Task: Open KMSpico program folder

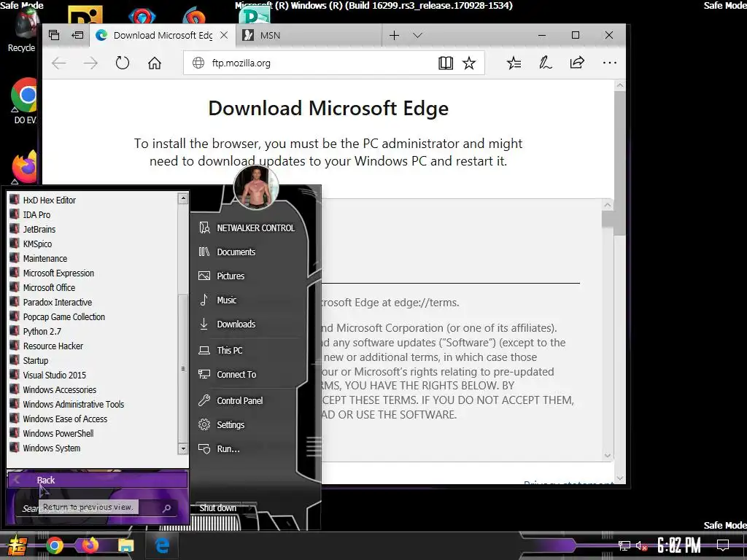Action: click(37, 244)
